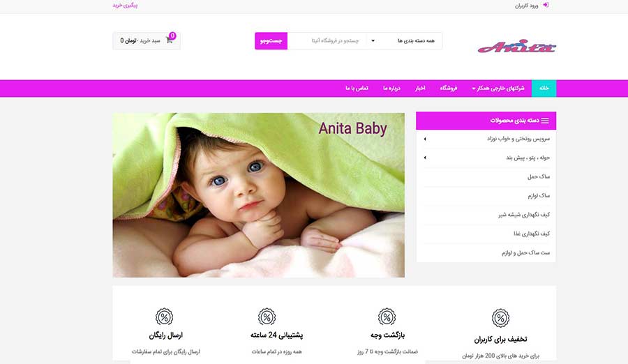Open ساک حمل category
The image size is (628, 364).
tap(538, 176)
